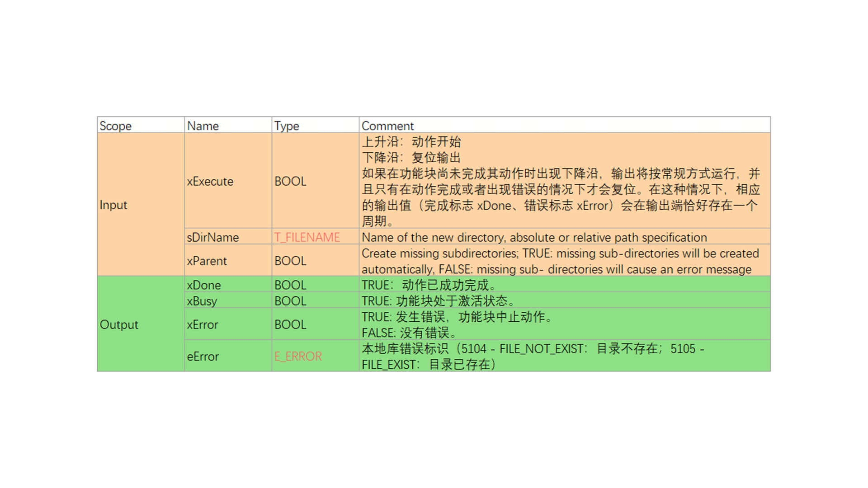Click the xParent comment about missing subdirectories

tap(560, 261)
